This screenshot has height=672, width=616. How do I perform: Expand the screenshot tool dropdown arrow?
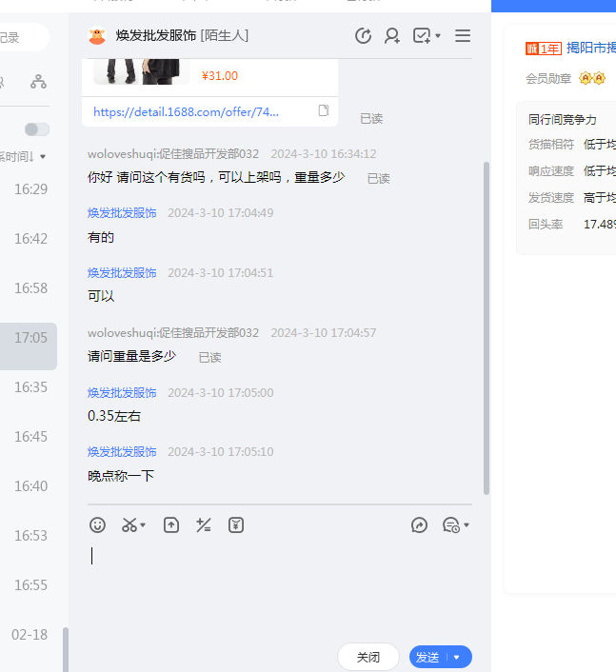click(x=144, y=525)
